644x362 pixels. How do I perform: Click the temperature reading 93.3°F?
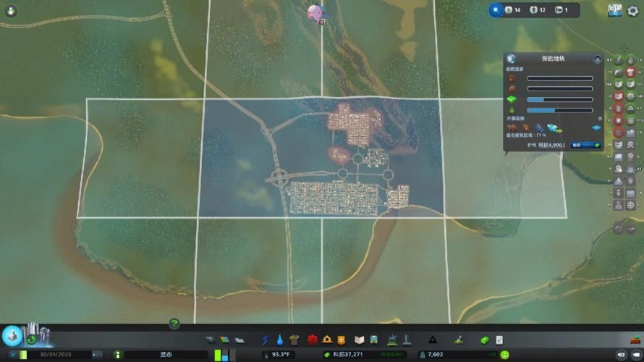[x=281, y=355]
